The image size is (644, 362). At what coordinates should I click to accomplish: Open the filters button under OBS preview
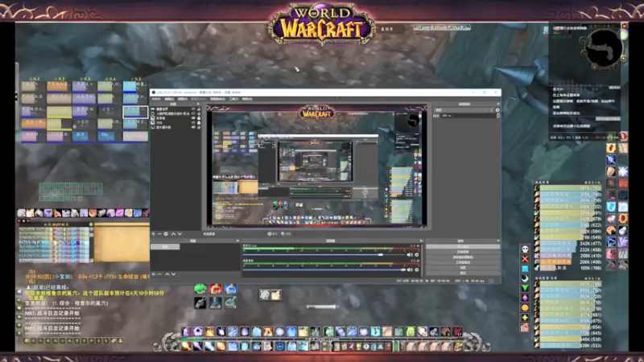coord(287,234)
